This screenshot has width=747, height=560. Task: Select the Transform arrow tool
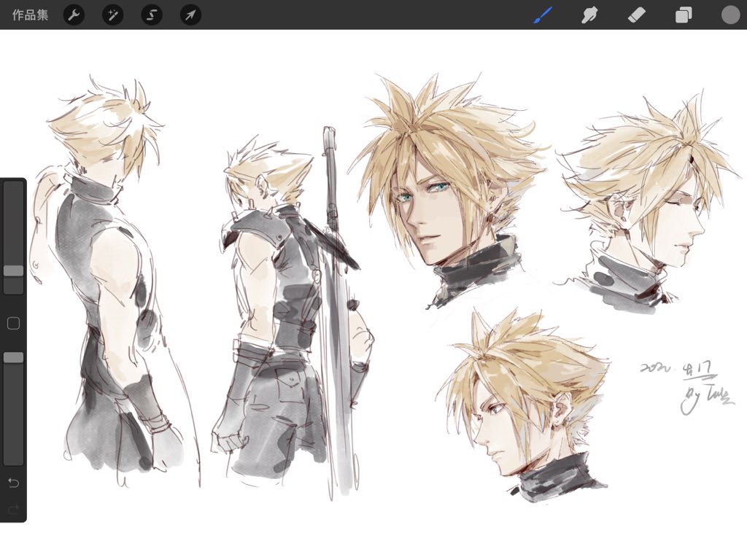190,15
